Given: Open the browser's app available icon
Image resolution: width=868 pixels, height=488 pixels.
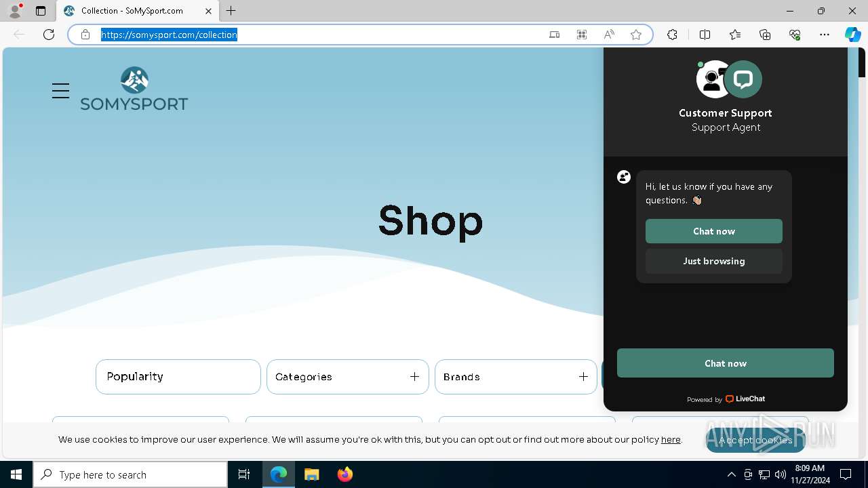Looking at the screenshot, I should pyautogui.click(x=555, y=35).
